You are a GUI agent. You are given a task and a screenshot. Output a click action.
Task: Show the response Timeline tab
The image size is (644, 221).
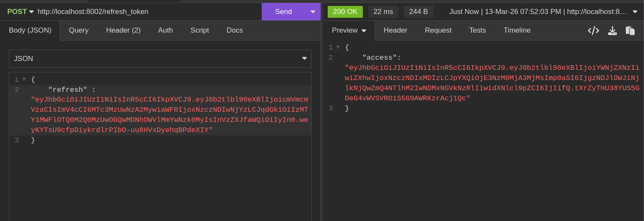pyautogui.click(x=517, y=30)
